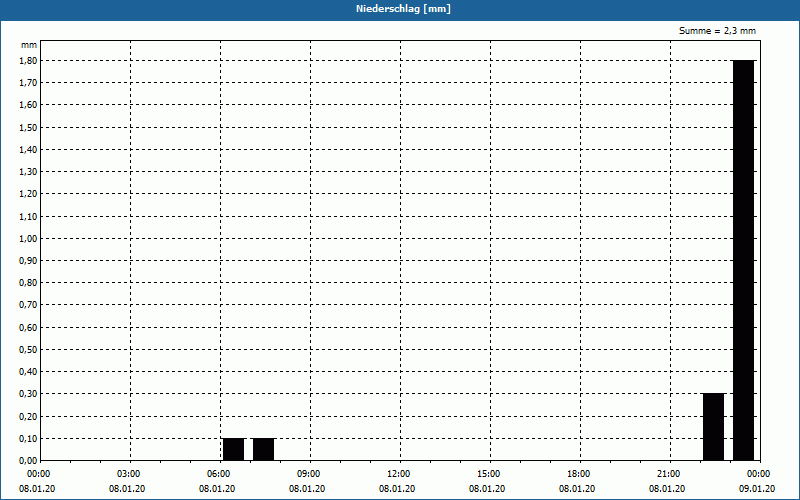The height and width of the screenshot is (500, 800).
Task: Click the 0,30 y-axis label
Action: click(x=28, y=394)
